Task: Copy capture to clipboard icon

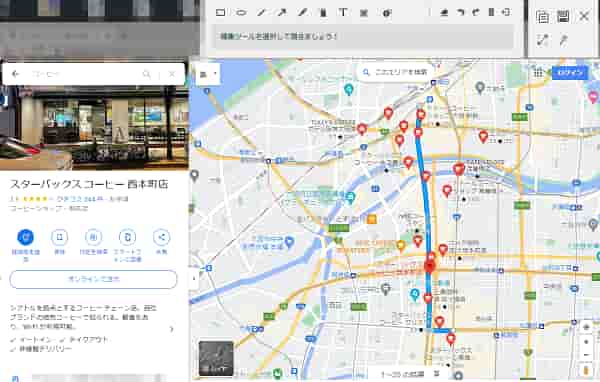Action: pos(543,17)
